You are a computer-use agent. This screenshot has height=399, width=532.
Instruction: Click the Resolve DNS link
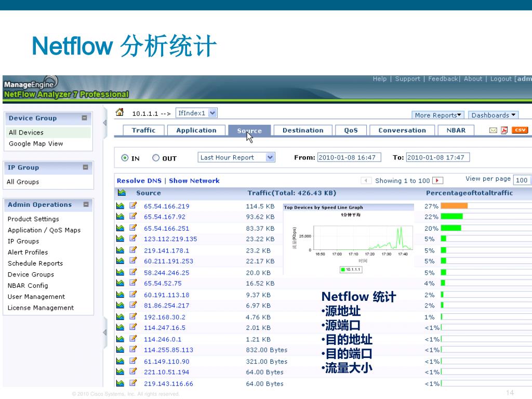[139, 181]
